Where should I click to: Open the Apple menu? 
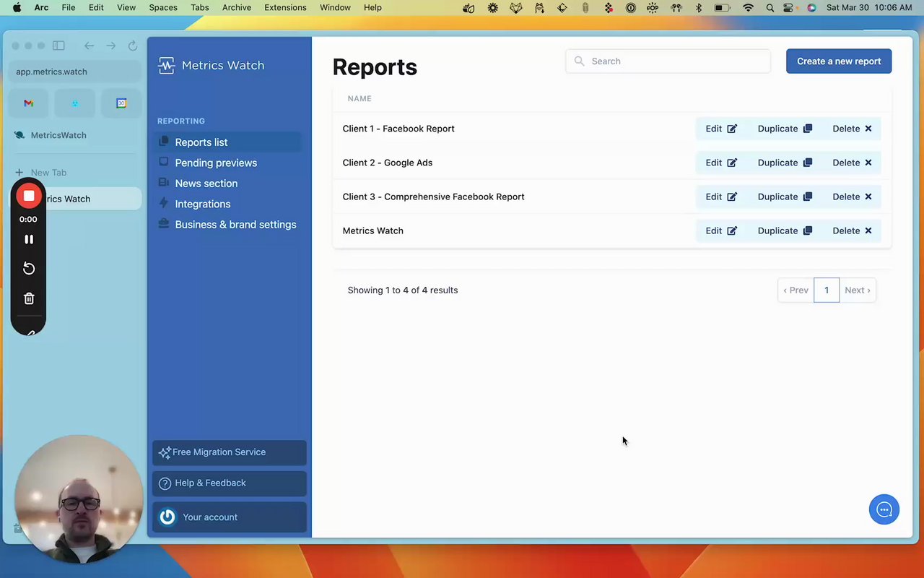coord(17,8)
